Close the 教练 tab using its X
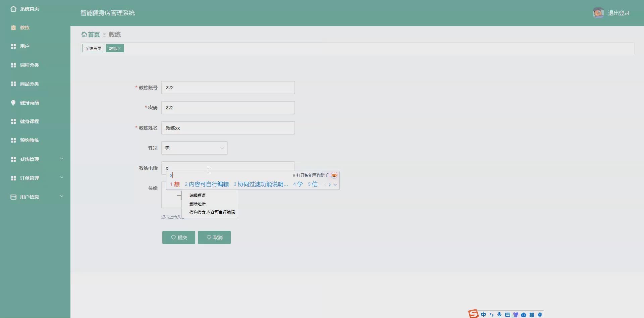The width and height of the screenshot is (644, 318). (119, 49)
